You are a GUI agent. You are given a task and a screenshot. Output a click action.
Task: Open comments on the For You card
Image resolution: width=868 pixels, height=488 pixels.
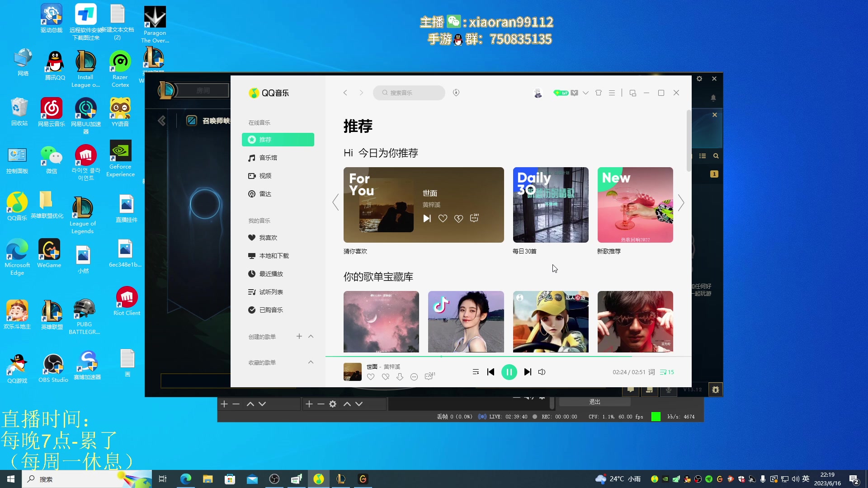coord(474,218)
